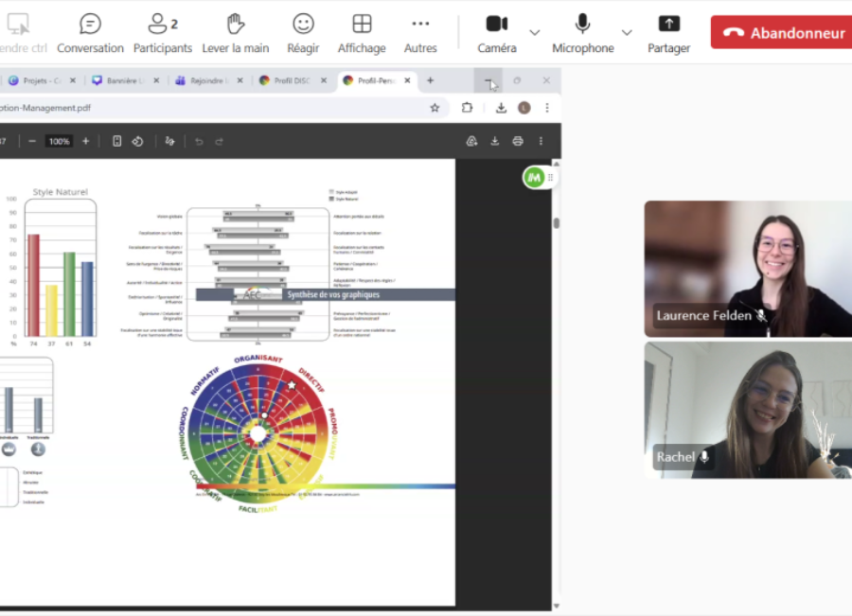Click the Partager share screen button
This screenshot has height=616, width=852.
tap(668, 33)
